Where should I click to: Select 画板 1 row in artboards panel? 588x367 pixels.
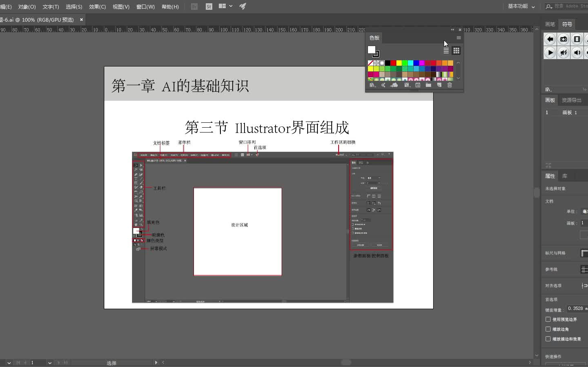pyautogui.click(x=565, y=112)
